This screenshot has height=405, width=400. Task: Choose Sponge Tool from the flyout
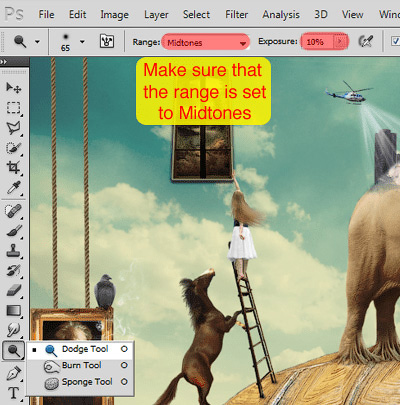click(80, 382)
